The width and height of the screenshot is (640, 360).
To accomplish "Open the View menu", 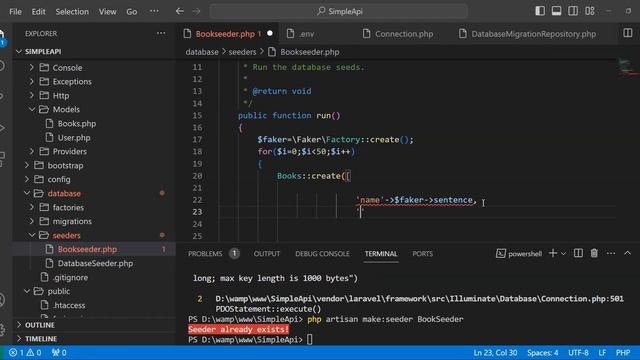I will click(x=107, y=12).
